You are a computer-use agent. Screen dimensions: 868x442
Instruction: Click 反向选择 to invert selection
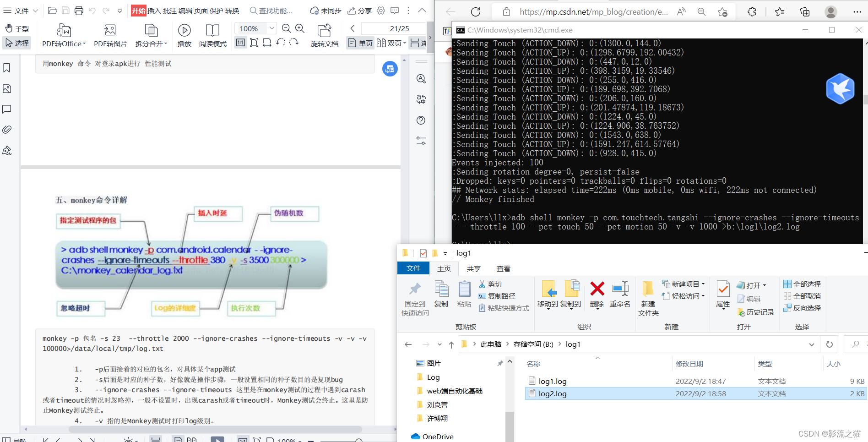(802, 308)
